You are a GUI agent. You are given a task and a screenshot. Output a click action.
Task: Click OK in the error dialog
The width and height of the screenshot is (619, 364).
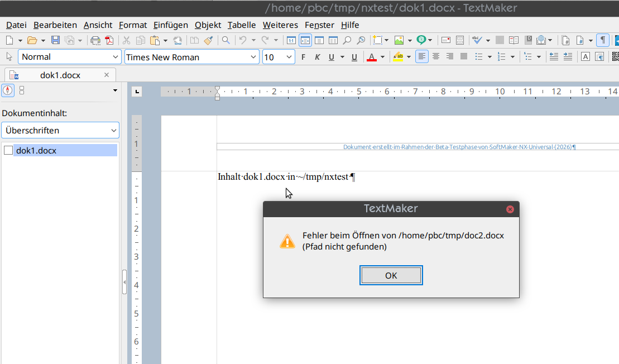[x=391, y=275]
